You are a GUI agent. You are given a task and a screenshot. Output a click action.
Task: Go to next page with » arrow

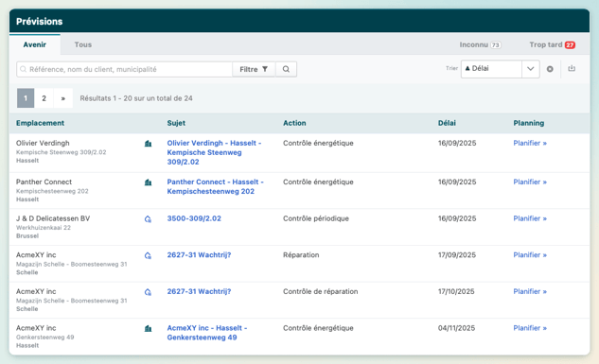[x=63, y=98]
